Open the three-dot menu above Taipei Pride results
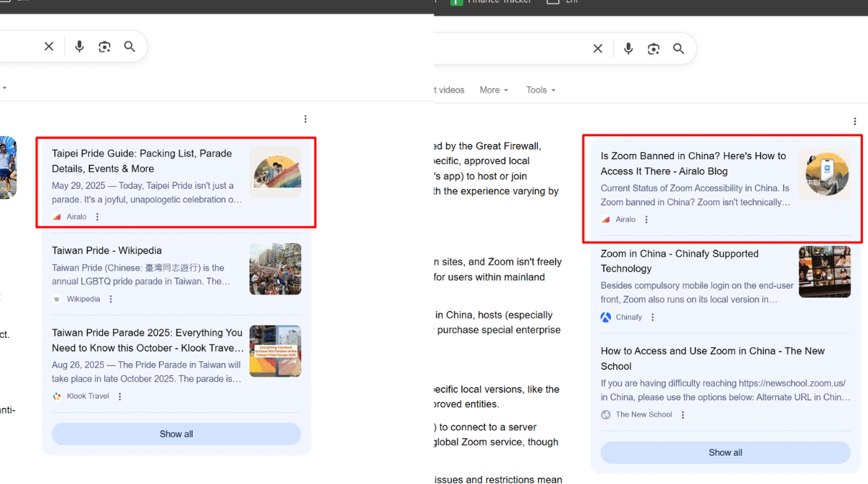Viewport: 868px width, 484px height. 306,119
